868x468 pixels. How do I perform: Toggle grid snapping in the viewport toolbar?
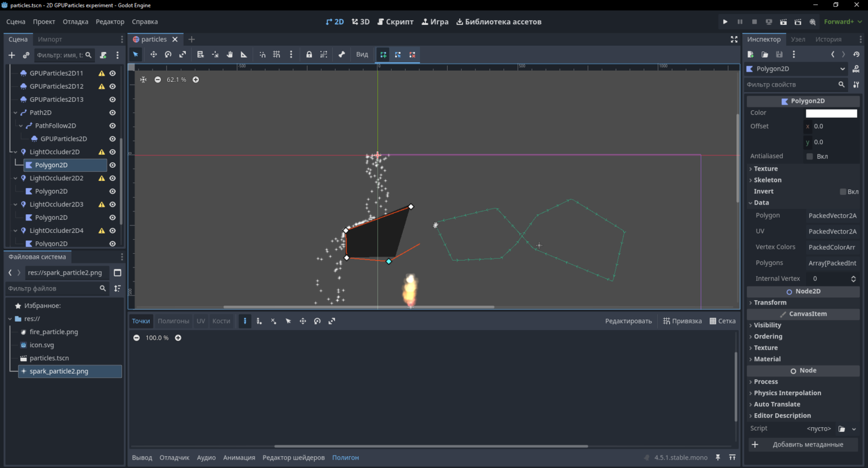(276, 55)
